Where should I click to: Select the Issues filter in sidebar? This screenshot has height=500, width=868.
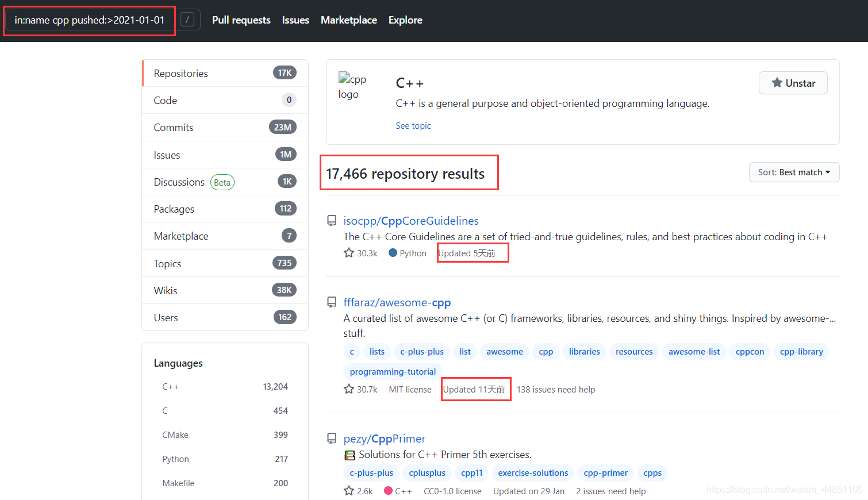(x=225, y=155)
